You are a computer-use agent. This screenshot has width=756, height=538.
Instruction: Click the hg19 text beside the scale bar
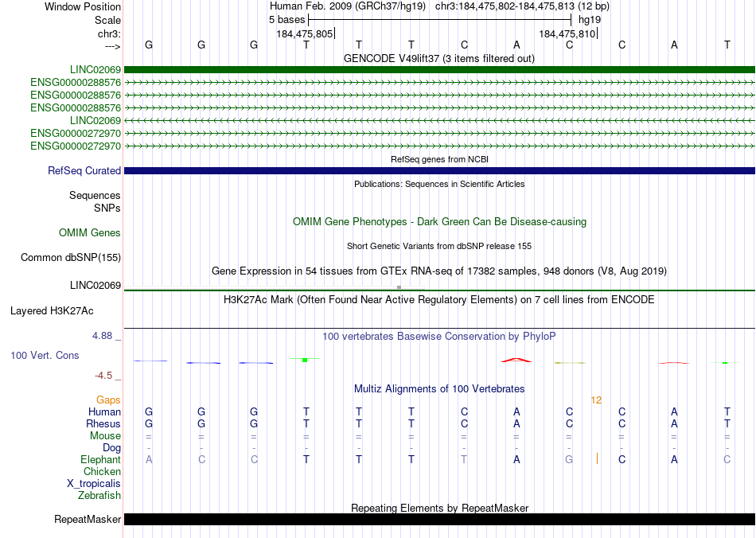tap(590, 20)
